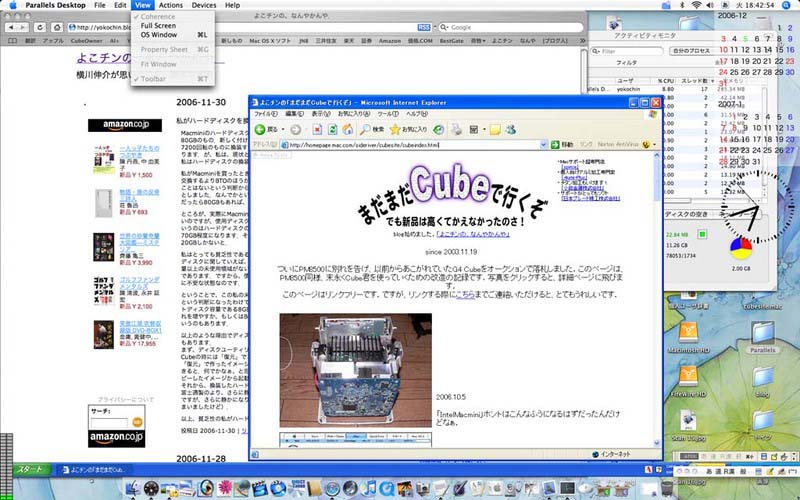Image resolution: width=800 pixels, height=500 pixels.
Task: Click the IE Print icon
Action: [456, 130]
